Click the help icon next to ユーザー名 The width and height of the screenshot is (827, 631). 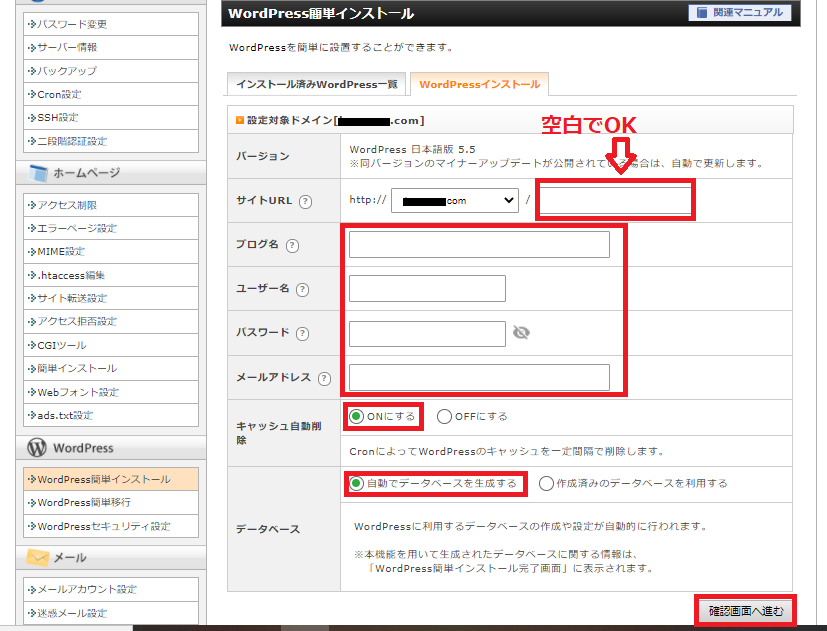302,290
